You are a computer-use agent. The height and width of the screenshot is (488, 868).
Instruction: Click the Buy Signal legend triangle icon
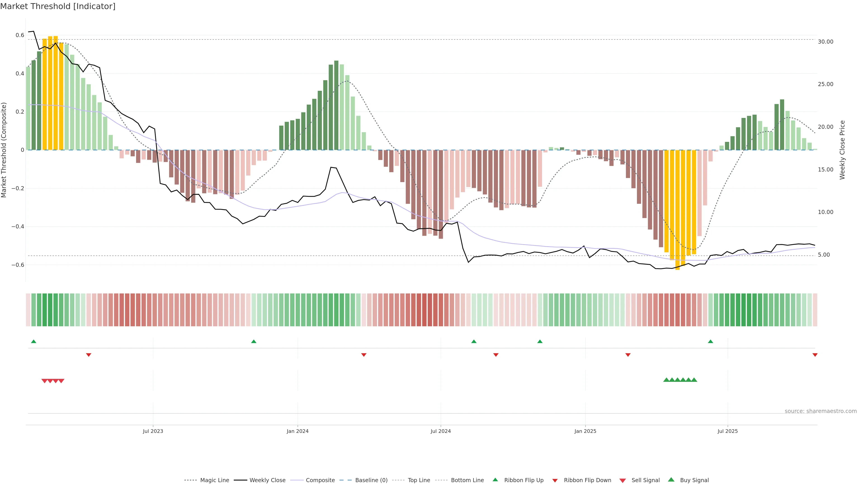pyautogui.click(x=671, y=480)
